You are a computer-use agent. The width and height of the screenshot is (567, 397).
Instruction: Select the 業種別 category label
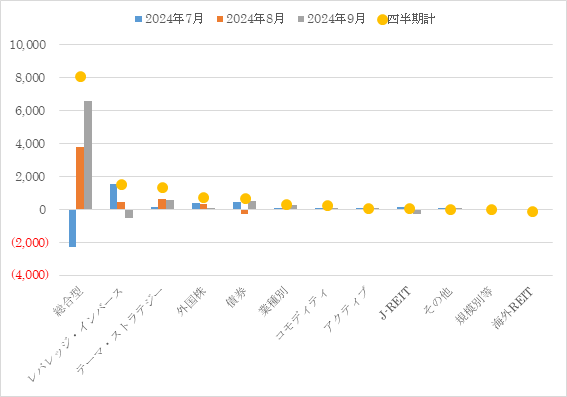pyautogui.click(x=273, y=301)
